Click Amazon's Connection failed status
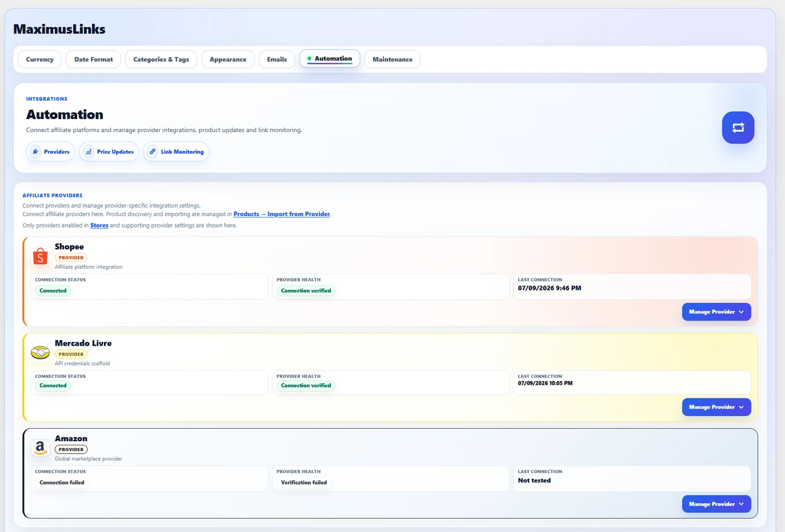The width and height of the screenshot is (785, 532). (62, 483)
